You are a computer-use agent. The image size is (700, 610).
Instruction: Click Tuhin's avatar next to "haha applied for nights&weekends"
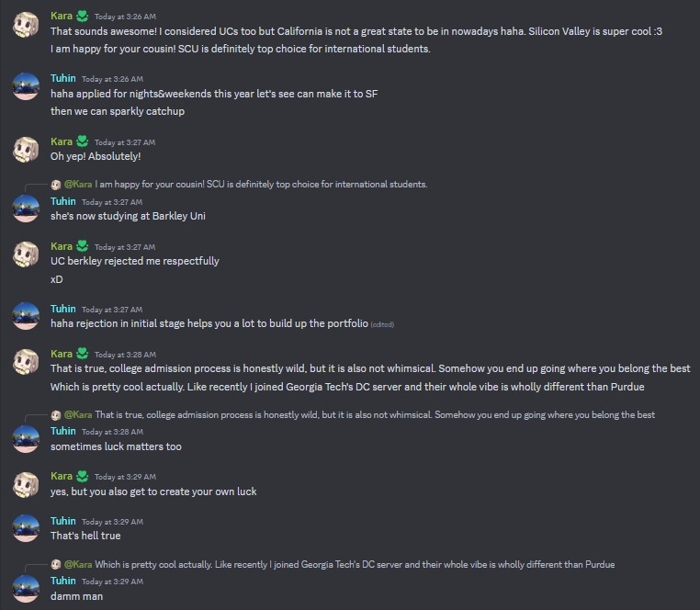(26, 87)
